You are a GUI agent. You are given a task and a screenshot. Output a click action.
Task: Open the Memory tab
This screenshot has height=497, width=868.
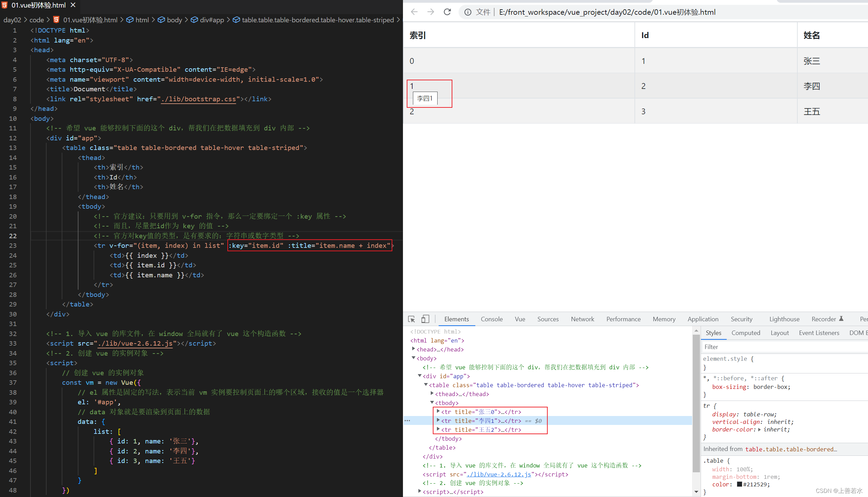click(664, 319)
